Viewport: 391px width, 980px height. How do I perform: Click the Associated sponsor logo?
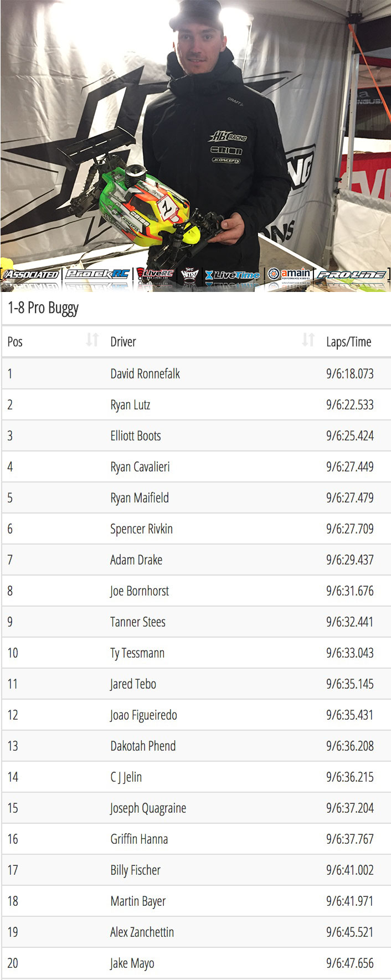tap(31, 274)
